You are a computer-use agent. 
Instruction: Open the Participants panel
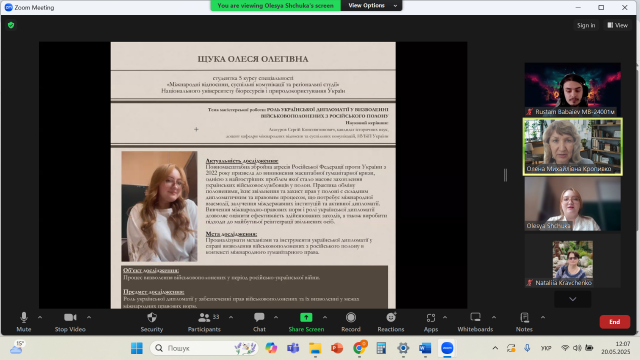(x=204, y=322)
